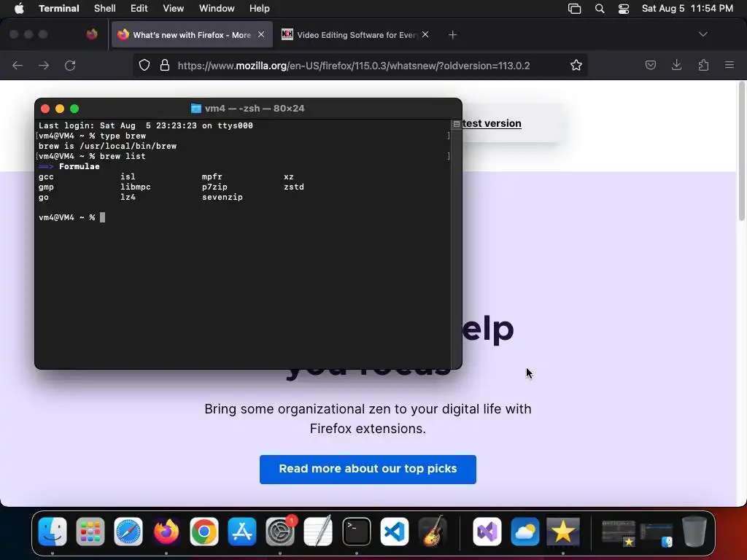747x560 pixels.
Task: Open the Shell menu
Action: tap(104, 9)
